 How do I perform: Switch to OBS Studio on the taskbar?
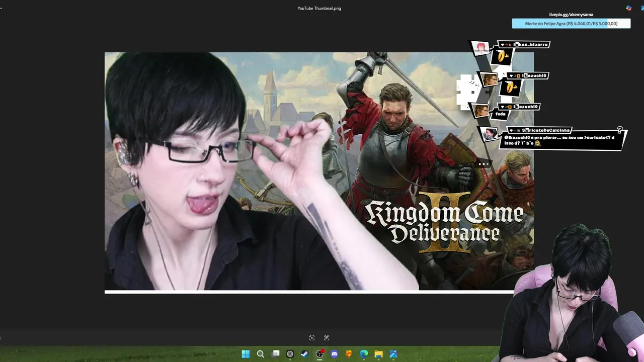(x=319, y=354)
